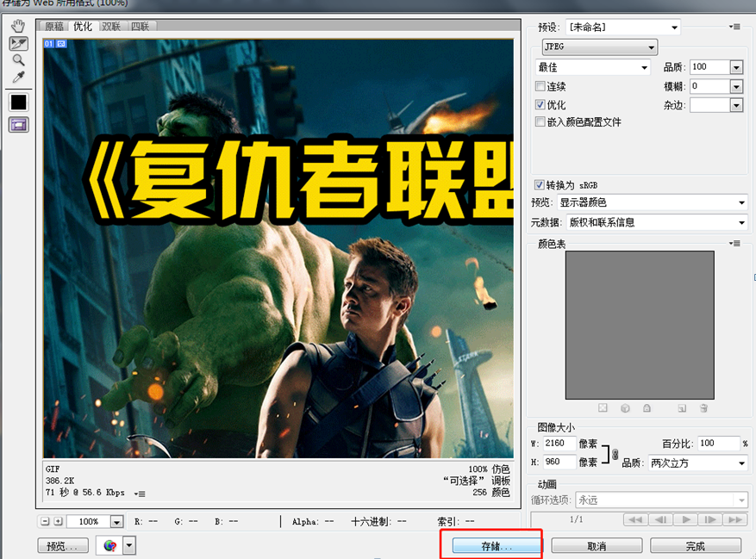Open the 品质 interpolation dropdown showing 两次立方

click(x=698, y=463)
